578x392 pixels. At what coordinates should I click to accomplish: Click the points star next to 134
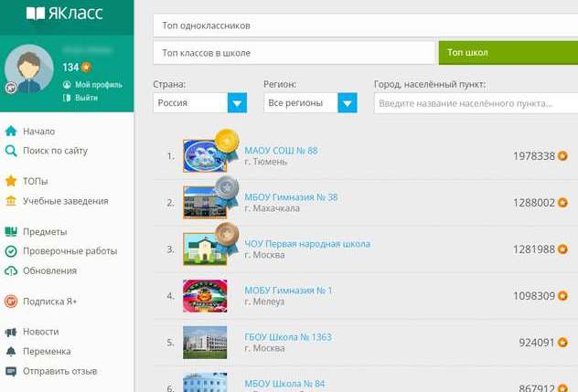[86, 67]
